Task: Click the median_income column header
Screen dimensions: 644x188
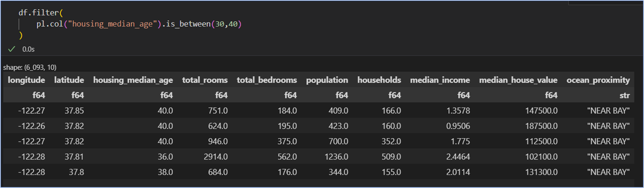Action: tap(440, 80)
